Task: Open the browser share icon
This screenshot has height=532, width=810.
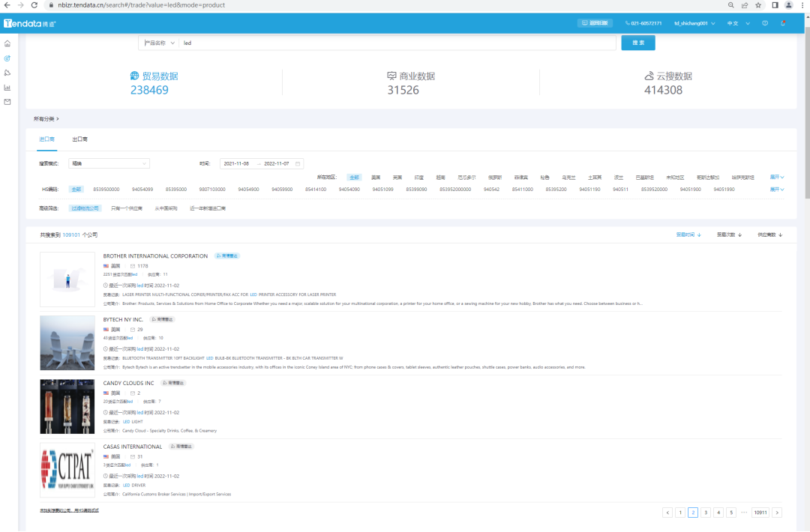Action: pyautogui.click(x=745, y=5)
